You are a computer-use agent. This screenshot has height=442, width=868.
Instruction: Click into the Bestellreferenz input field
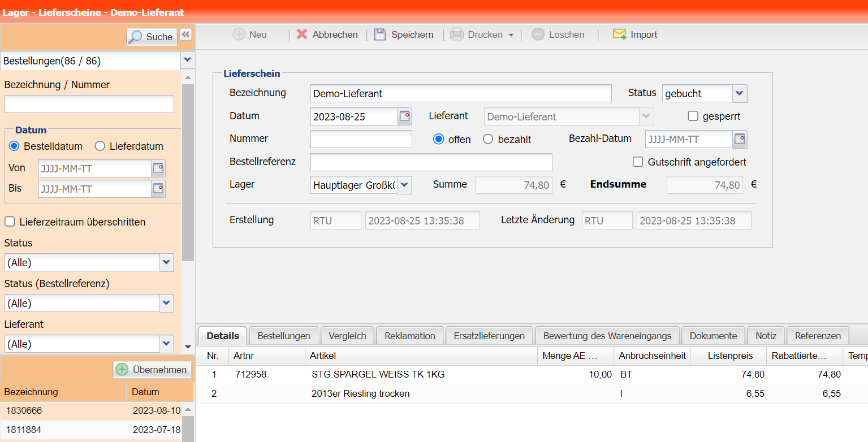tap(431, 162)
